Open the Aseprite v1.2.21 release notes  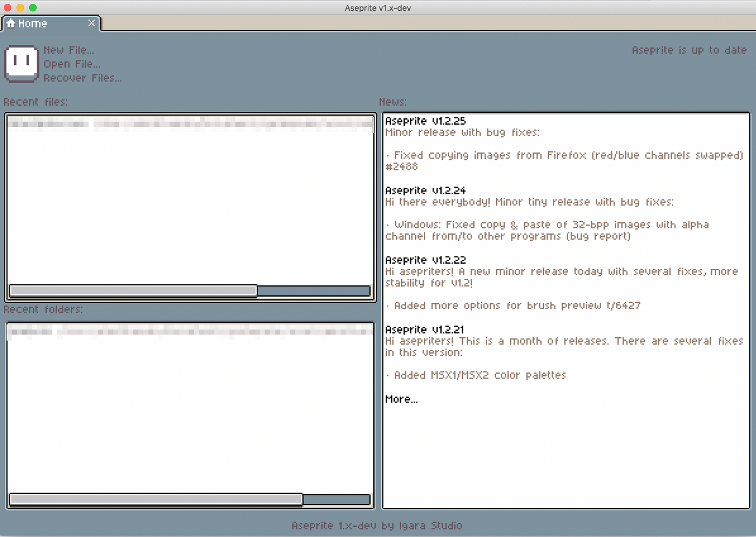tap(426, 329)
